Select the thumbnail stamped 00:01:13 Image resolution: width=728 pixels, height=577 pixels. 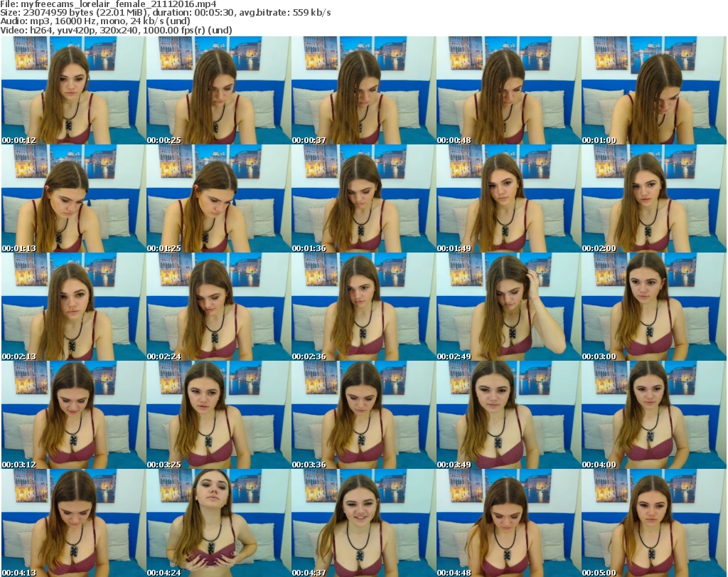point(73,198)
